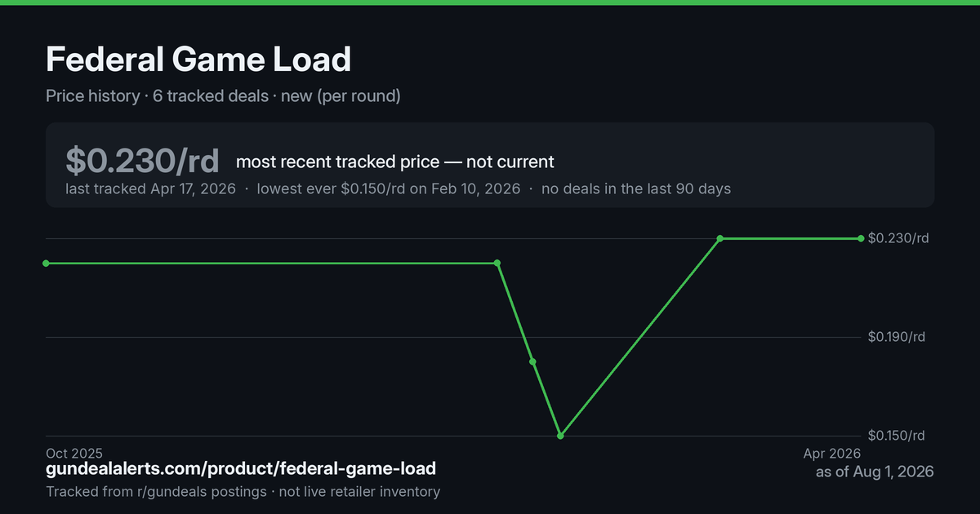Click 'no deals in the last 90 days' note

(x=636, y=188)
